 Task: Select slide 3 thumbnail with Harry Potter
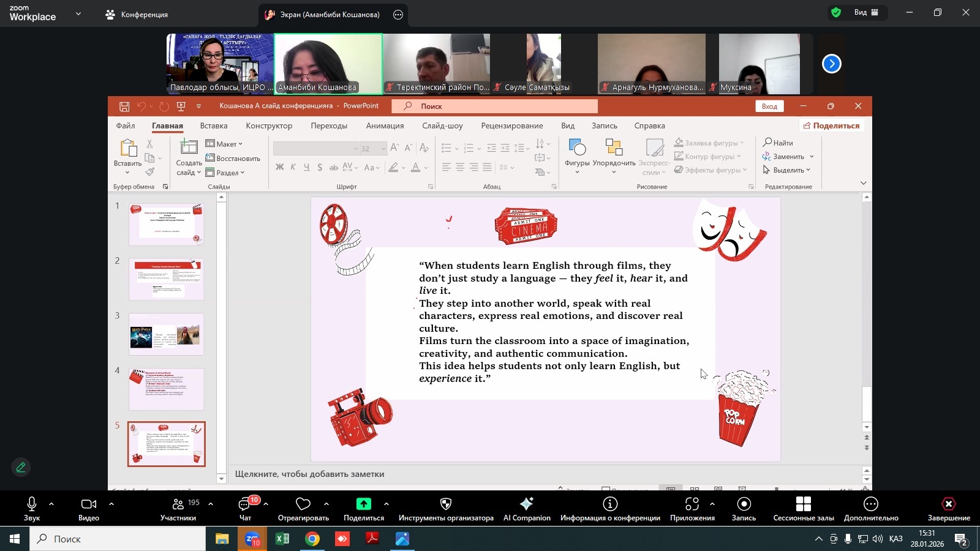166,334
